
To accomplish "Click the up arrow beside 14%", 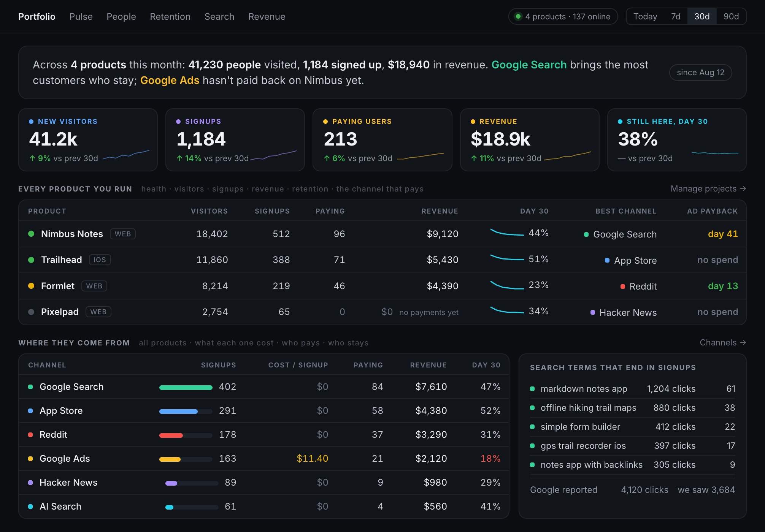I will click(x=179, y=158).
